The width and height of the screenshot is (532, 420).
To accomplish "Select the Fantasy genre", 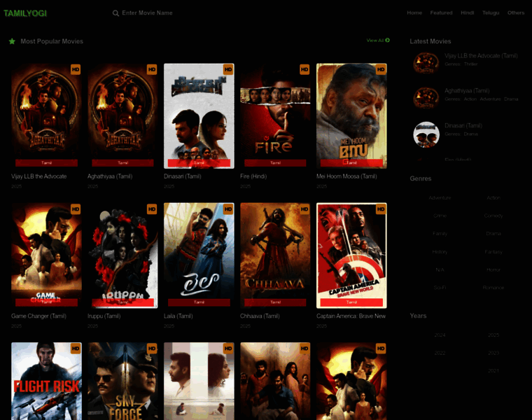I will tap(493, 252).
